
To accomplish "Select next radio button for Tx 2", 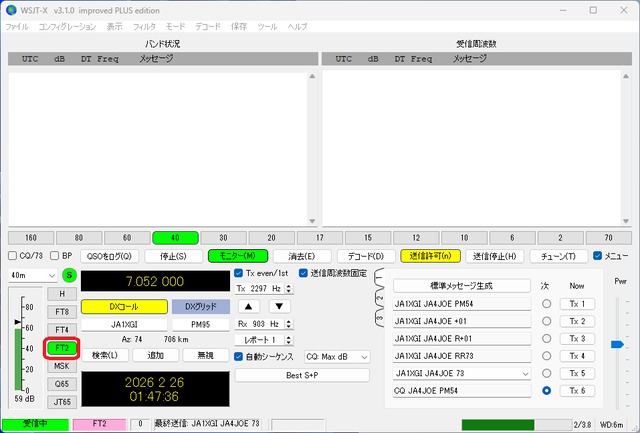I will [547, 321].
